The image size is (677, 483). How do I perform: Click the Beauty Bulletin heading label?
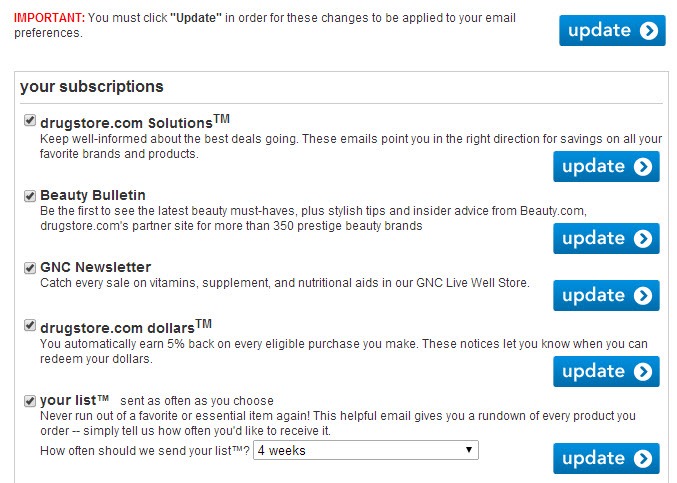[93, 195]
